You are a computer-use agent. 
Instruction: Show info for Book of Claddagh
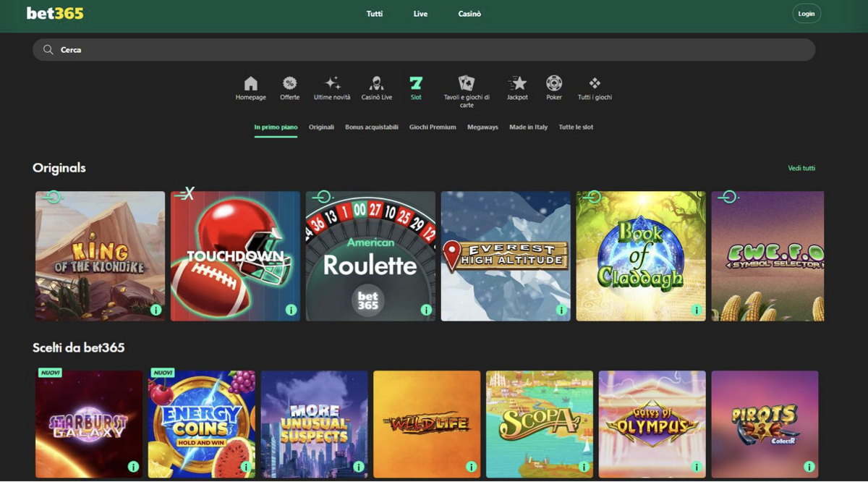click(x=697, y=310)
